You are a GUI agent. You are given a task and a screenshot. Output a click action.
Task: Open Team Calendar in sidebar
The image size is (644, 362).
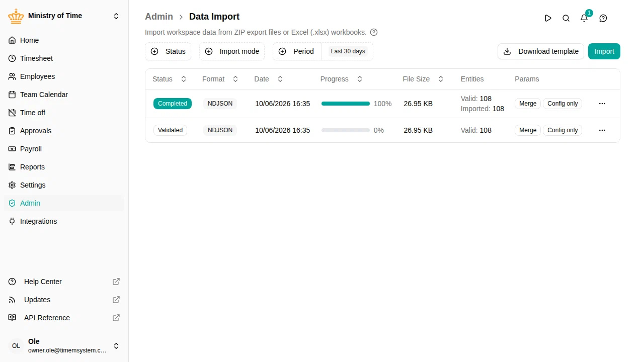[64, 95]
